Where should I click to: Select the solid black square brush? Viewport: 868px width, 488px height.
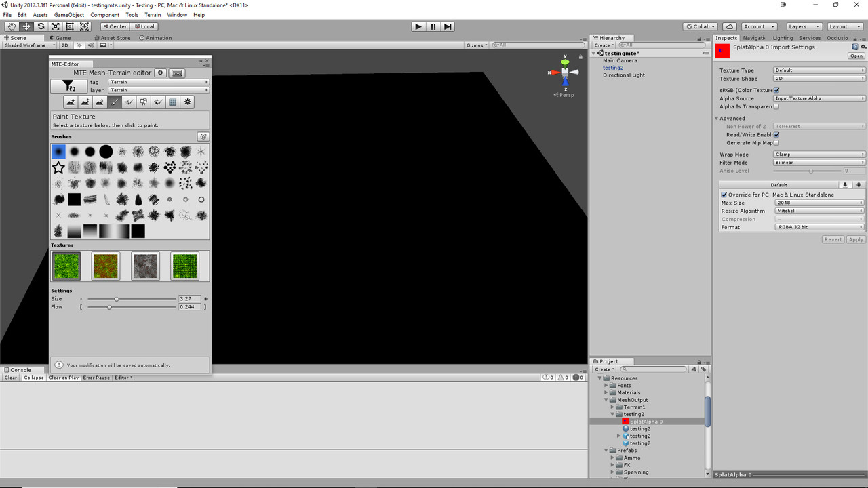click(75, 199)
